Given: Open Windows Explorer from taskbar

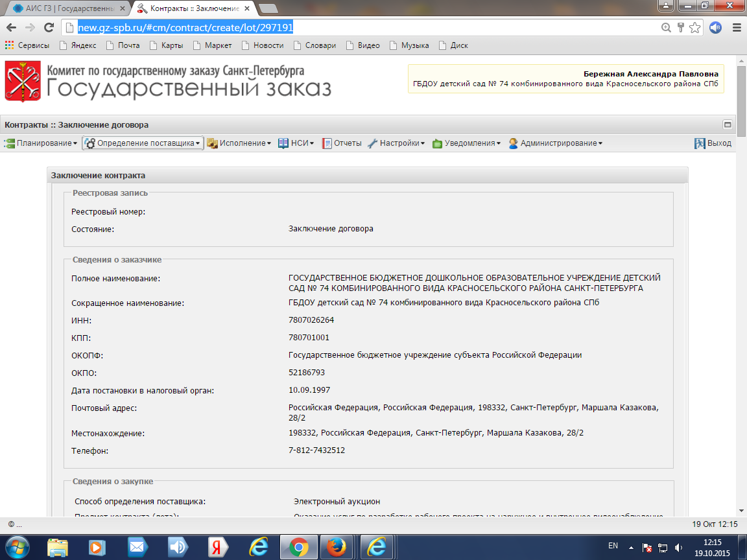Looking at the screenshot, I should click(x=58, y=547).
